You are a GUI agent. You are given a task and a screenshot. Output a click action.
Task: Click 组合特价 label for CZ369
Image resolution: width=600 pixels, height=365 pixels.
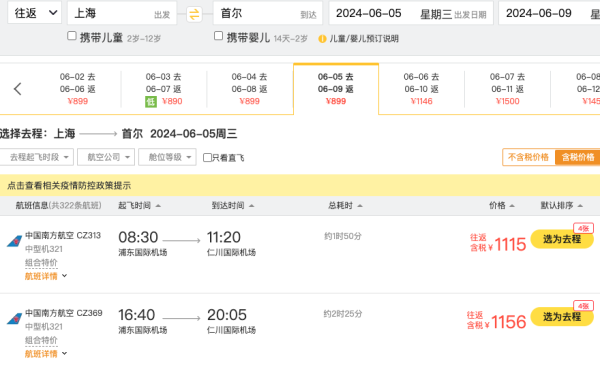[x=41, y=341]
